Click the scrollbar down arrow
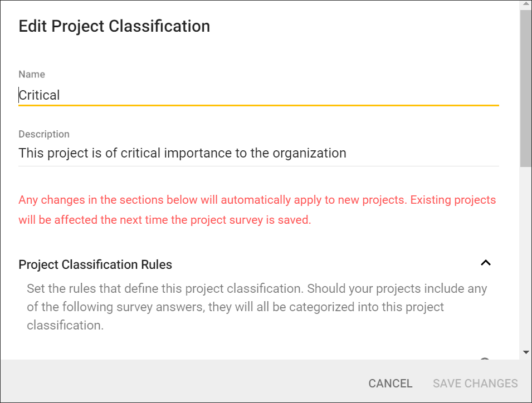 pyautogui.click(x=525, y=352)
